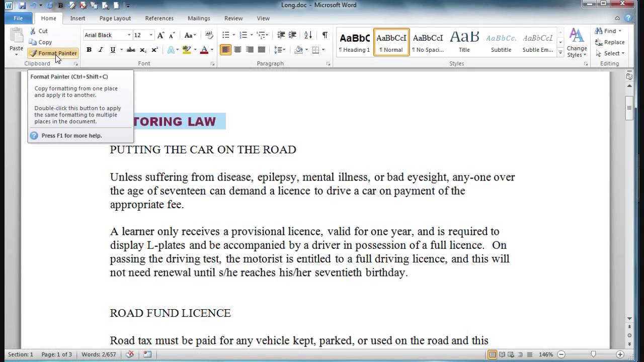Screen dimensions: 644x362
Task: Toggle Bold formatting
Action: click(x=89, y=50)
